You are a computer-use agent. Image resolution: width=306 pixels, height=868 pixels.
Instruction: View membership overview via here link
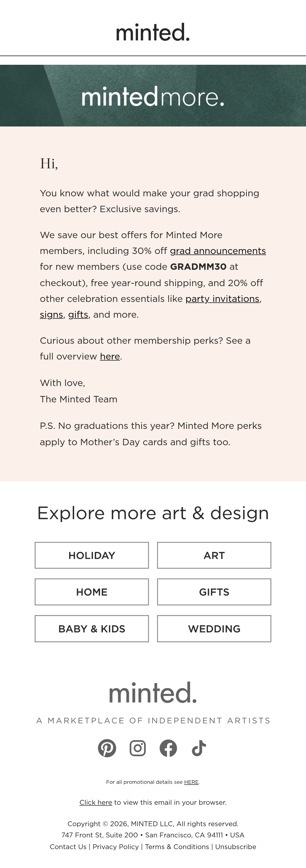tap(110, 356)
